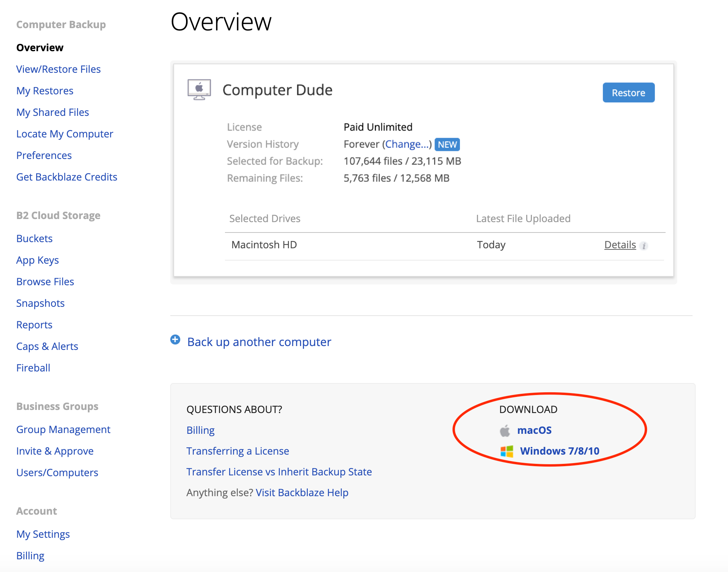Click the Computer Dude computer name
Screen dimensions: 728x572
(277, 90)
